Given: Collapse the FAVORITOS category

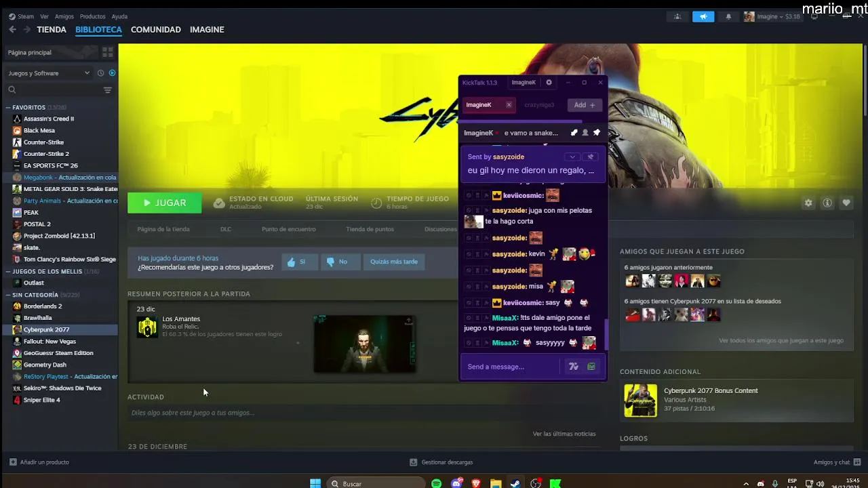Looking at the screenshot, I should coord(8,107).
